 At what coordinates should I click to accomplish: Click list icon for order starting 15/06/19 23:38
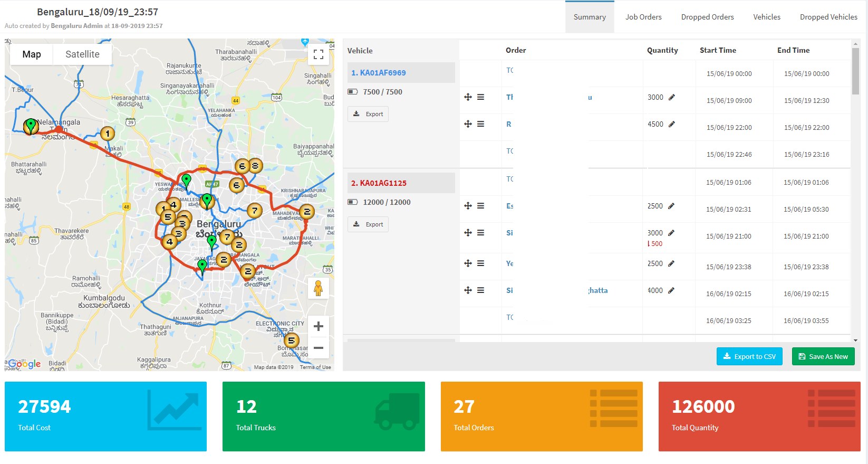[480, 263]
